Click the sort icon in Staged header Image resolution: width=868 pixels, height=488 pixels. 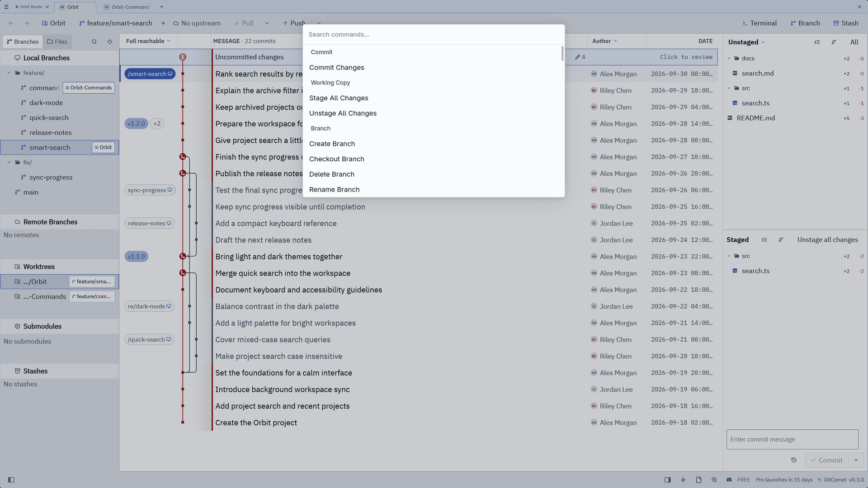click(781, 240)
